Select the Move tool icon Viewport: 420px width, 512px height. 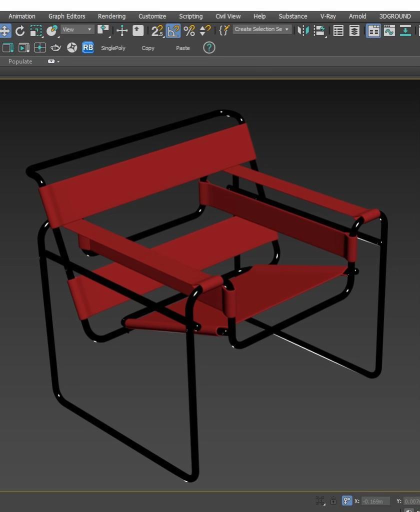click(4, 31)
